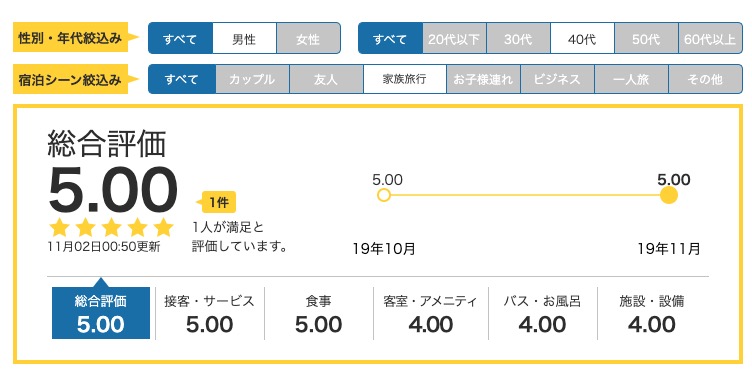Open the バス・お風呂 rating tab

pyautogui.click(x=542, y=313)
